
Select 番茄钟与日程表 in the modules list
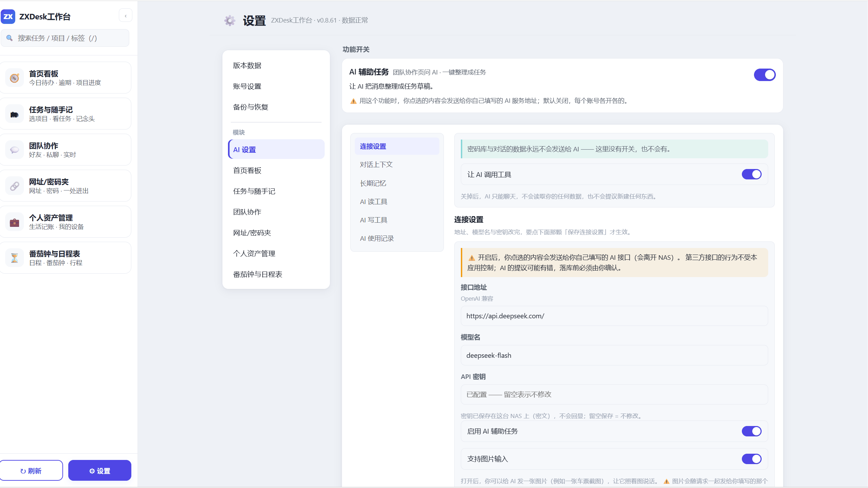[x=276, y=274]
